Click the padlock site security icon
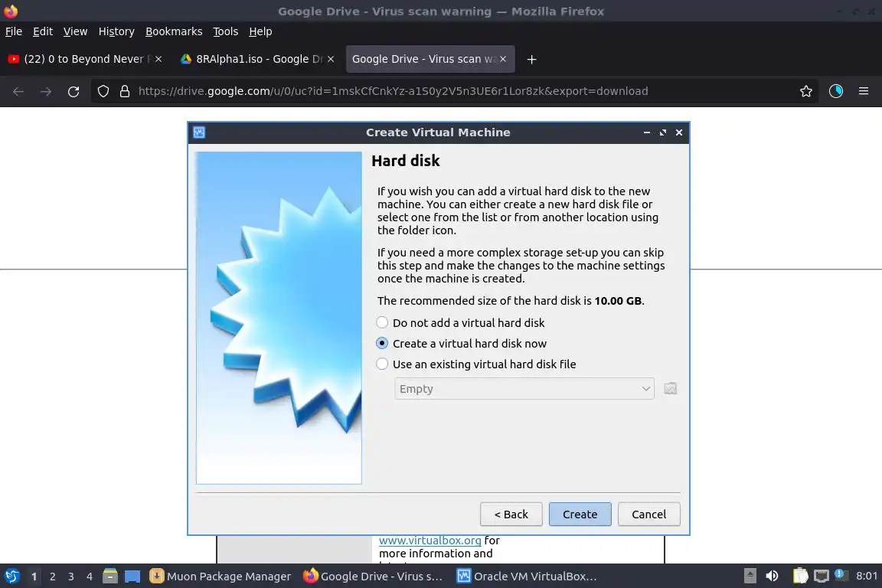Viewport: 882px width, 588px height. click(x=125, y=91)
